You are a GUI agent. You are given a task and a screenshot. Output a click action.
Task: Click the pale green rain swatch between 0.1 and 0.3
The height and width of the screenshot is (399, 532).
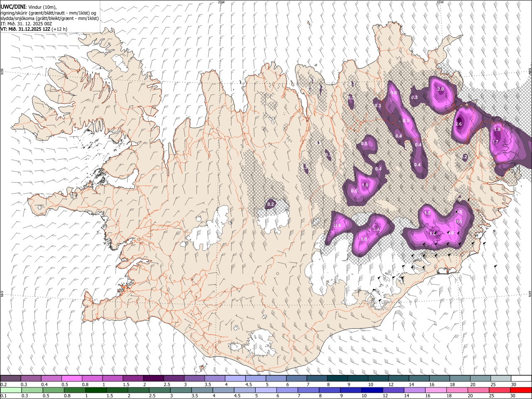click(10, 390)
